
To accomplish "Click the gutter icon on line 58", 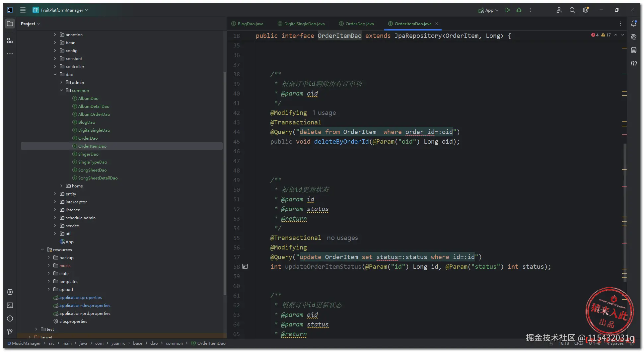I will [245, 266].
